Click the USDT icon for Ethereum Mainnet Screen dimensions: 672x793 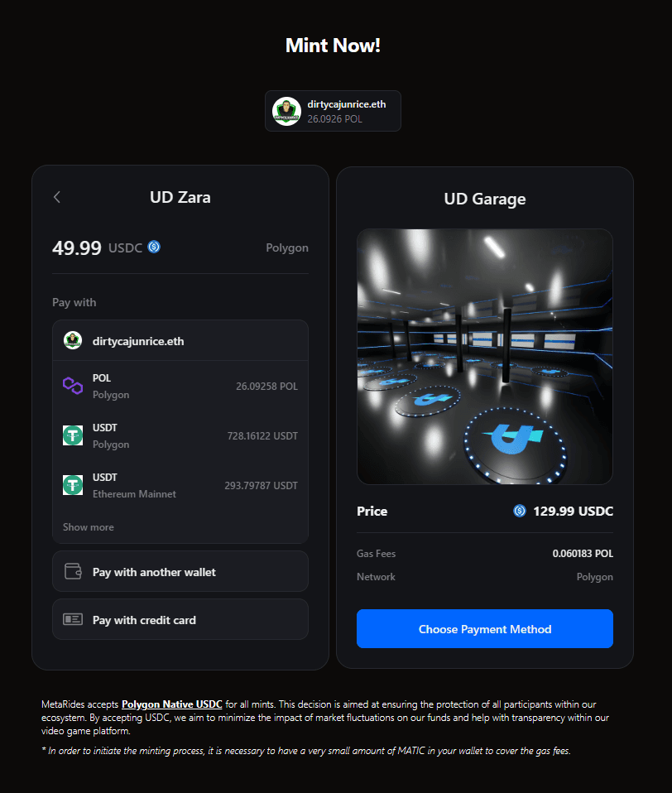(72, 485)
